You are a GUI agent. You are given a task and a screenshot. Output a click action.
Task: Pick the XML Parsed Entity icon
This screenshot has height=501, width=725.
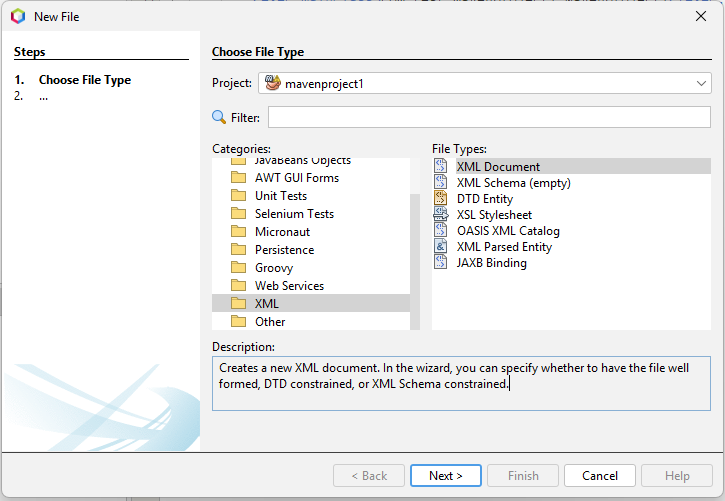pos(440,247)
